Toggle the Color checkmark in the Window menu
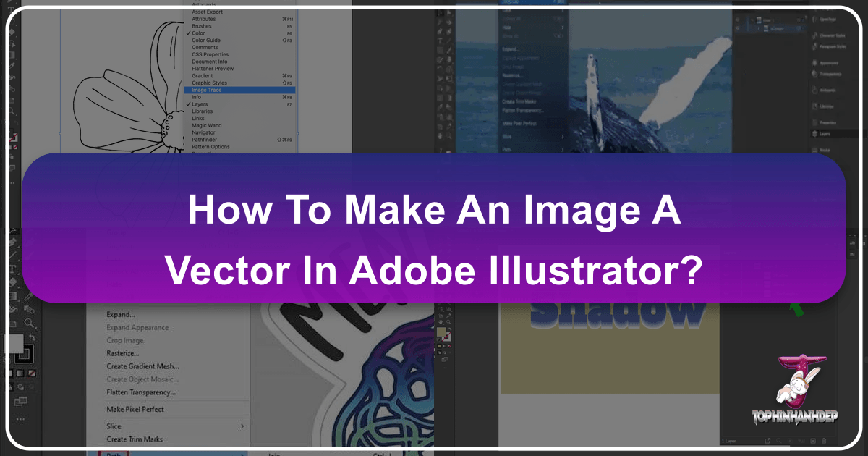Image resolution: width=868 pixels, height=456 pixels. [200, 33]
